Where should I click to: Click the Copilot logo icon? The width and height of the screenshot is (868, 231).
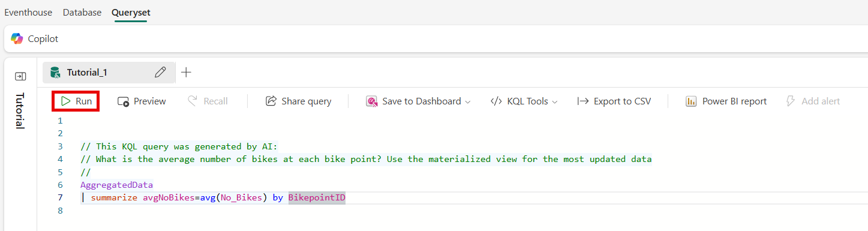17,38
